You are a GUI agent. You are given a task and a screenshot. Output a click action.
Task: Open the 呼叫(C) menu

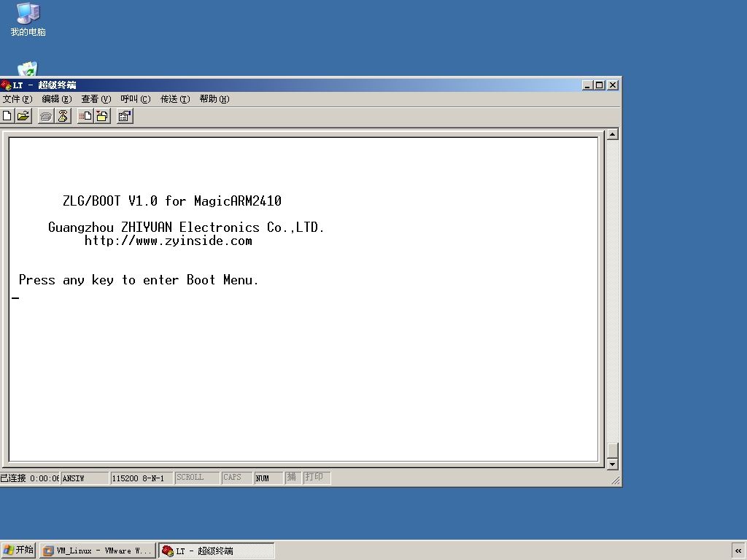pyautogui.click(x=135, y=99)
